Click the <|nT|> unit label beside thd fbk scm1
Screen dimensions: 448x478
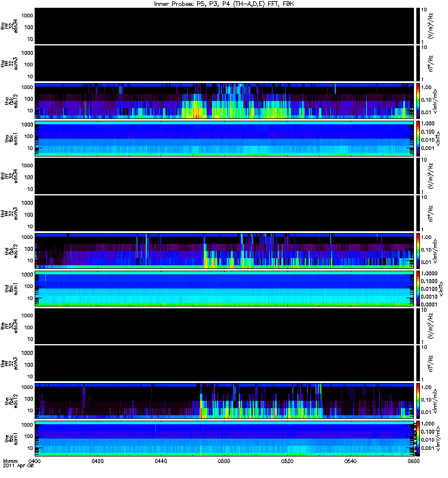pyautogui.click(x=440, y=289)
